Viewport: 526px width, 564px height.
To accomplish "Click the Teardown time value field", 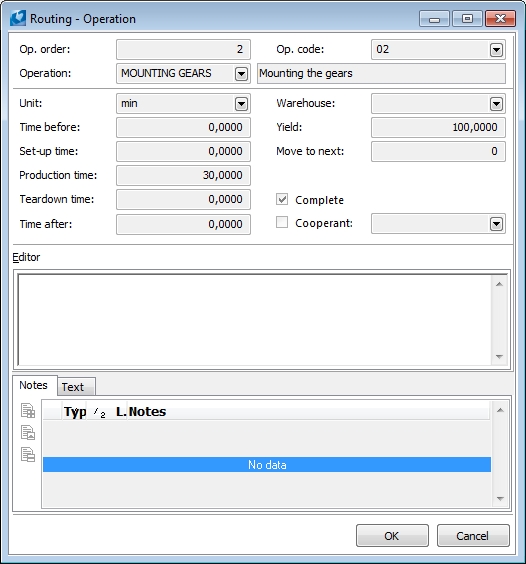I will [x=183, y=199].
